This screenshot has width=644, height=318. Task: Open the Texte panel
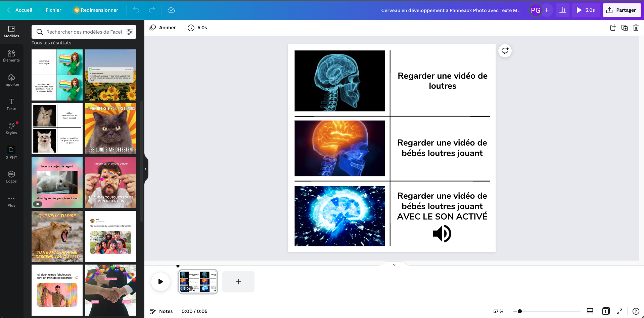(x=11, y=104)
